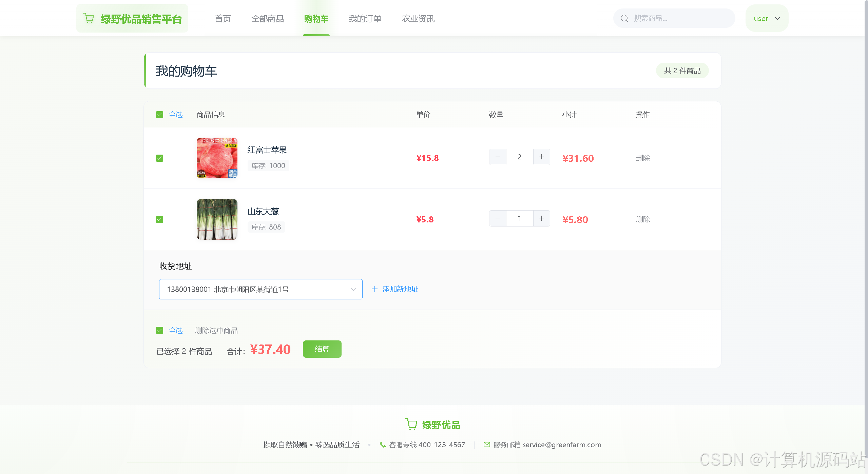The height and width of the screenshot is (474, 868).
Task: Click the footer 绿野优品 cart icon
Action: pyautogui.click(x=411, y=424)
